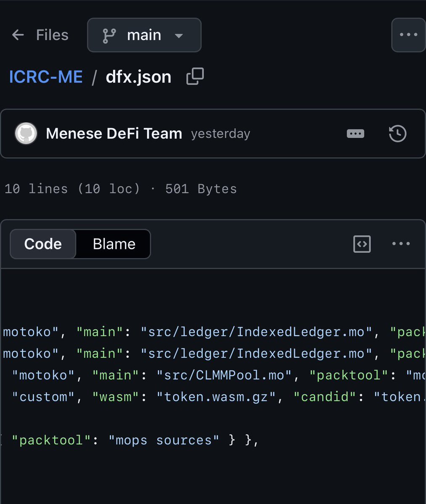
Task: Click the back arrow next to Files
Action: pos(18,35)
